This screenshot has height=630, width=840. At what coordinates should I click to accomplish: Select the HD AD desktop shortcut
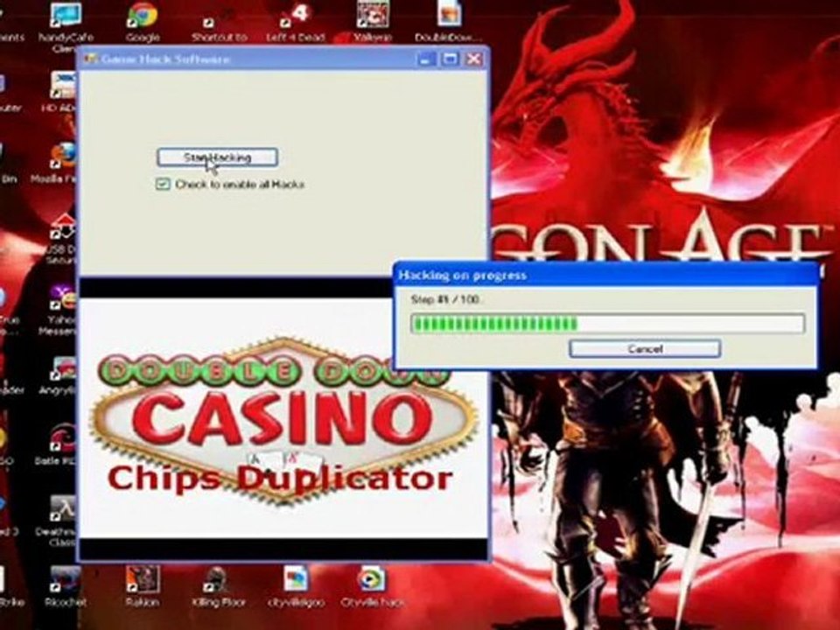(60, 92)
